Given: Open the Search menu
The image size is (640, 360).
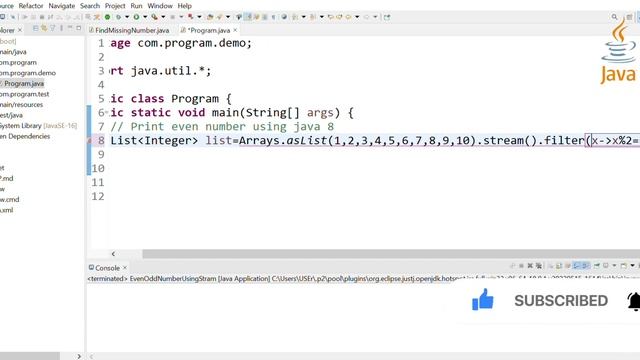Looking at the screenshot, I should coord(90,6).
